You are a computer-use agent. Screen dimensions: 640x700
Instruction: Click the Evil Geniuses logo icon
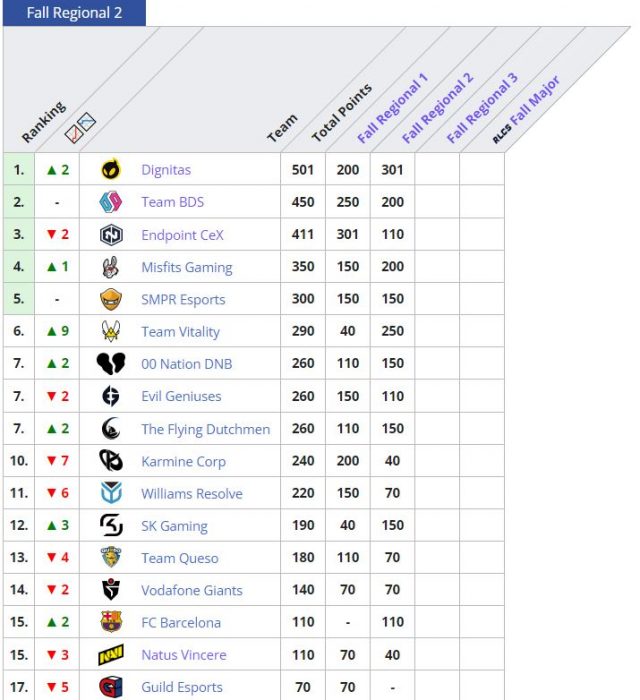111,396
